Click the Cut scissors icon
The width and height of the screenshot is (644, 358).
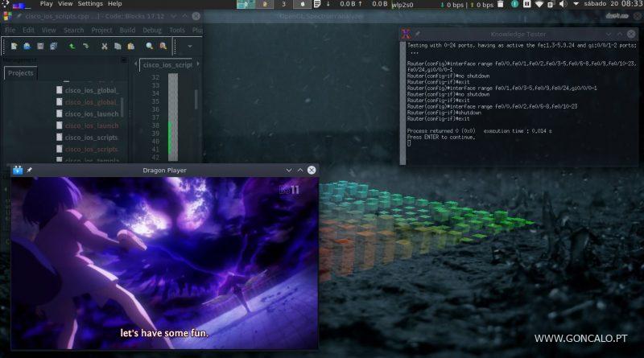coord(105,47)
